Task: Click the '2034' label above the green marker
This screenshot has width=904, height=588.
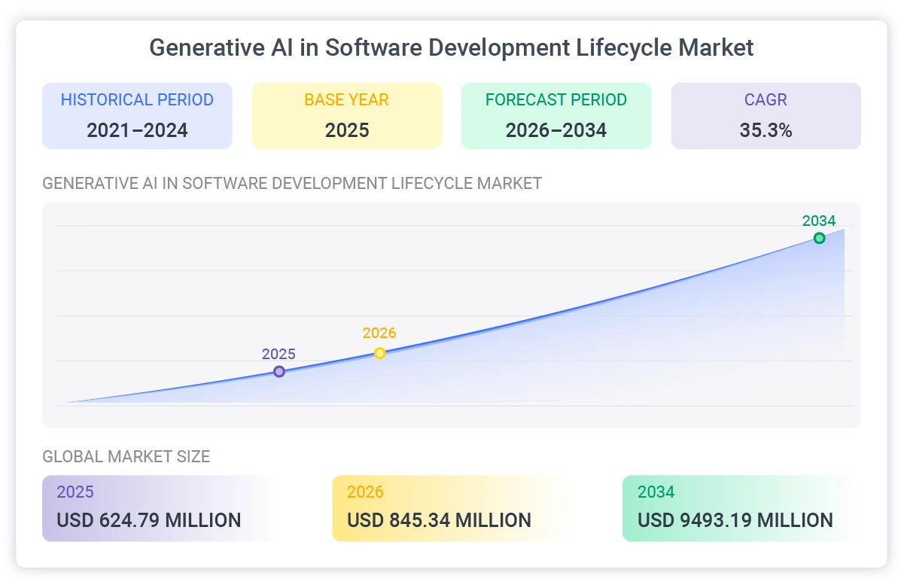Action: pyautogui.click(x=820, y=221)
